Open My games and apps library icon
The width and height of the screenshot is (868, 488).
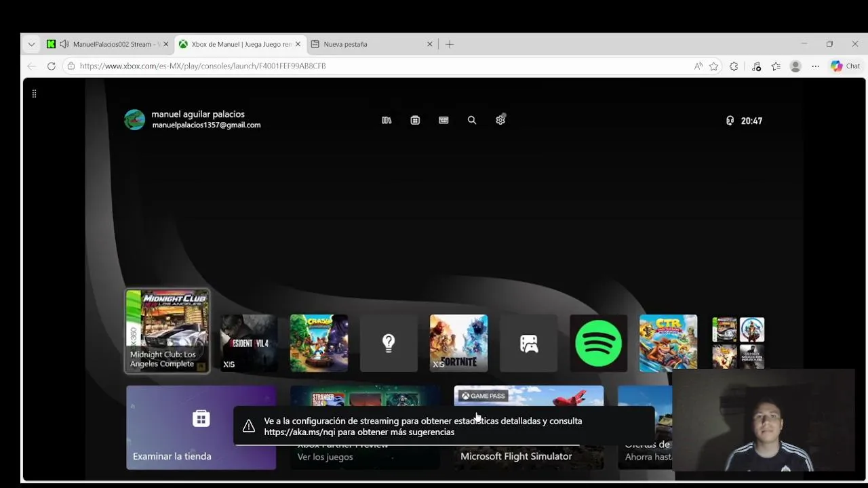pyautogui.click(x=387, y=120)
